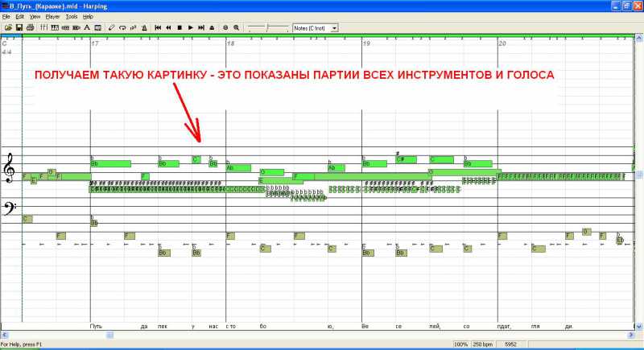Screen dimensions: 644x350
Task: Click the measure 17 marker
Action: coord(95,43)
